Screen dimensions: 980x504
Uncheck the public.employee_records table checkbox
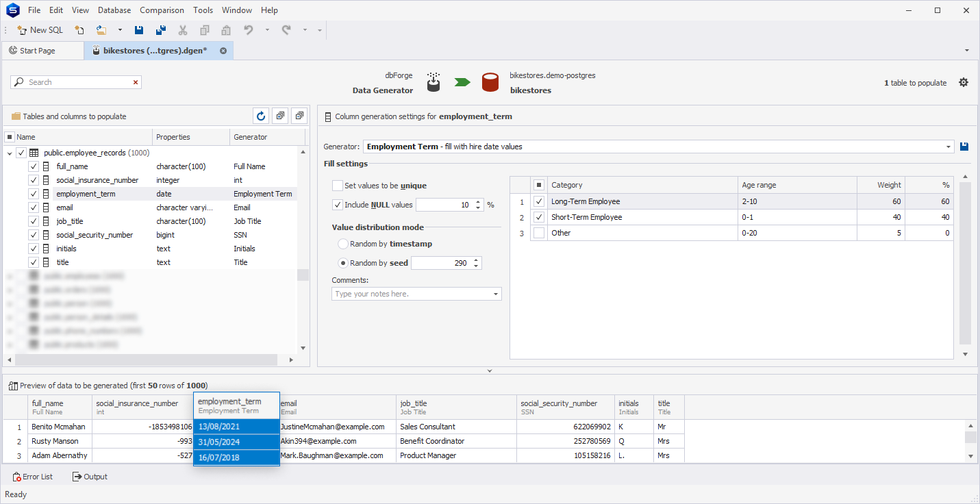(21, 153)
